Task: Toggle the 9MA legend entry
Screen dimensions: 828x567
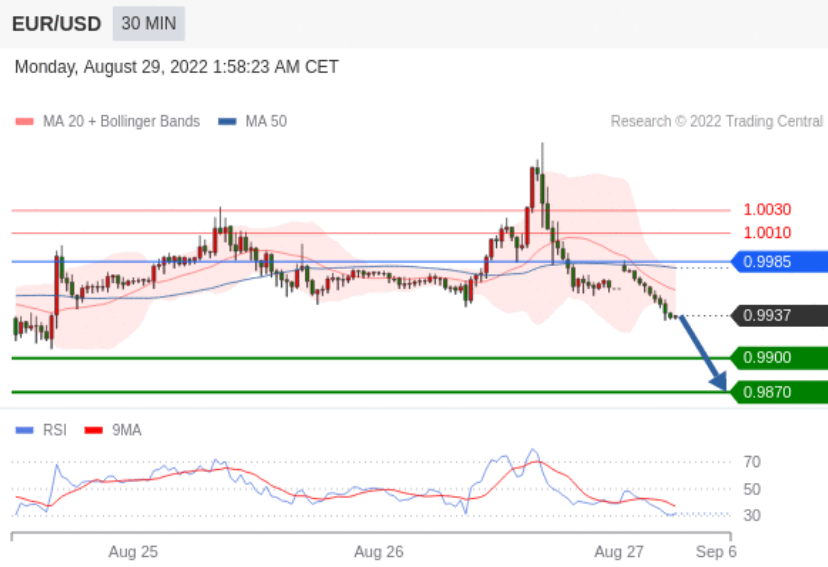Action: pyautogui.click(x=113, y=430)
